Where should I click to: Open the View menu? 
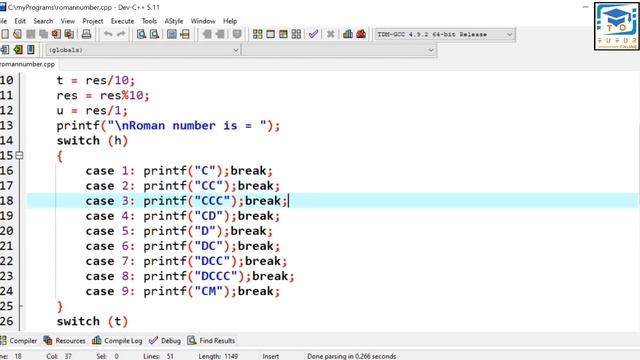click(x=68, y=21)
